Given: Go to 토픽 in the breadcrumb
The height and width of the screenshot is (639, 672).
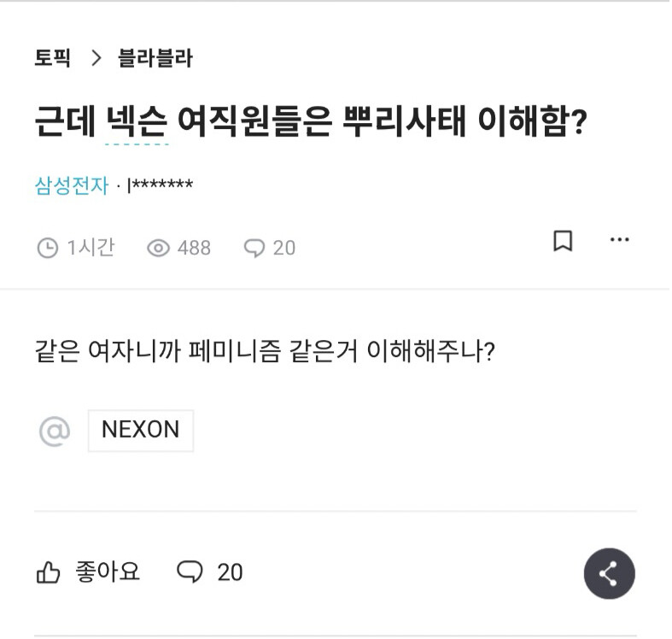Looking at the screenshot, I should click(x=52, y=58).
